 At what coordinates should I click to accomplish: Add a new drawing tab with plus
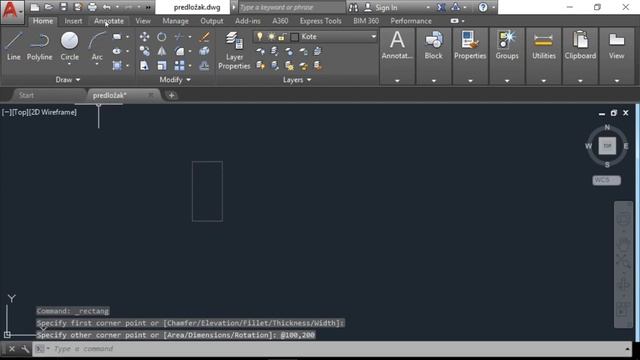click(x=171, y=95)
